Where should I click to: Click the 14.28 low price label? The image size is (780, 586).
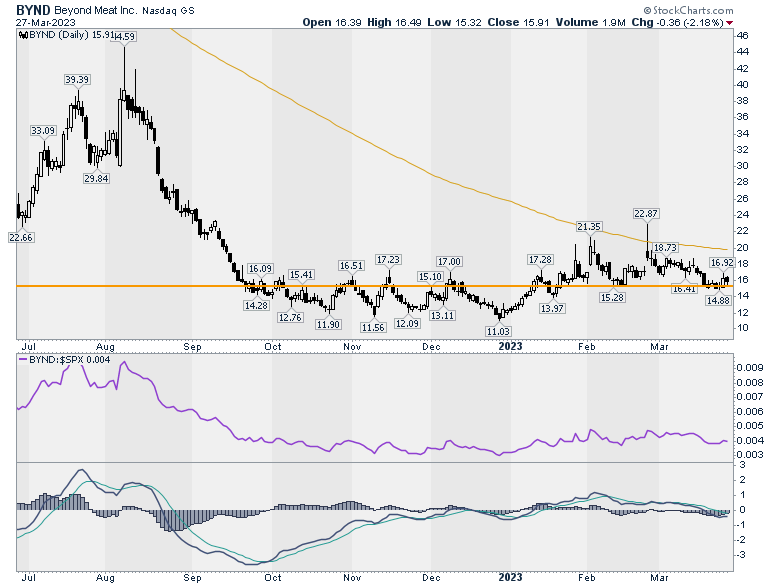coord(256,305)
